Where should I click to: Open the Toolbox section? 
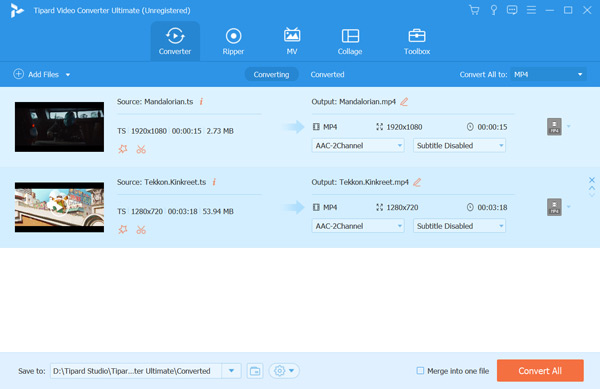tap(417, 42)
